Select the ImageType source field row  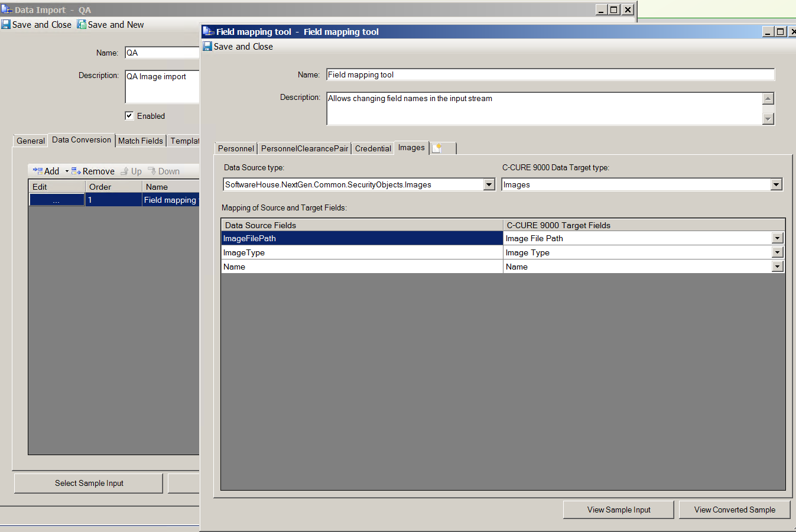(x=362, y=252)
